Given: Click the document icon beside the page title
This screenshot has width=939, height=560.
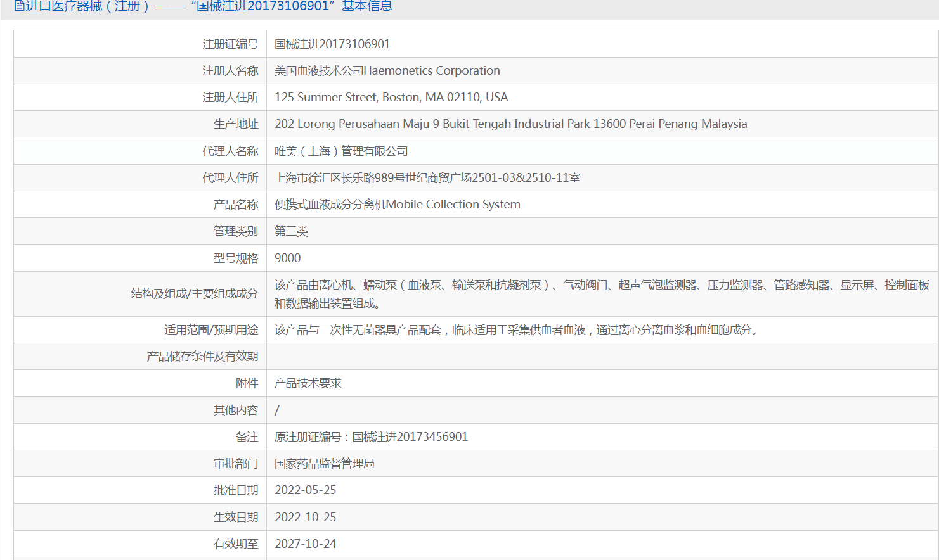Looking at the screenshot, I should [x=19, y=6].
